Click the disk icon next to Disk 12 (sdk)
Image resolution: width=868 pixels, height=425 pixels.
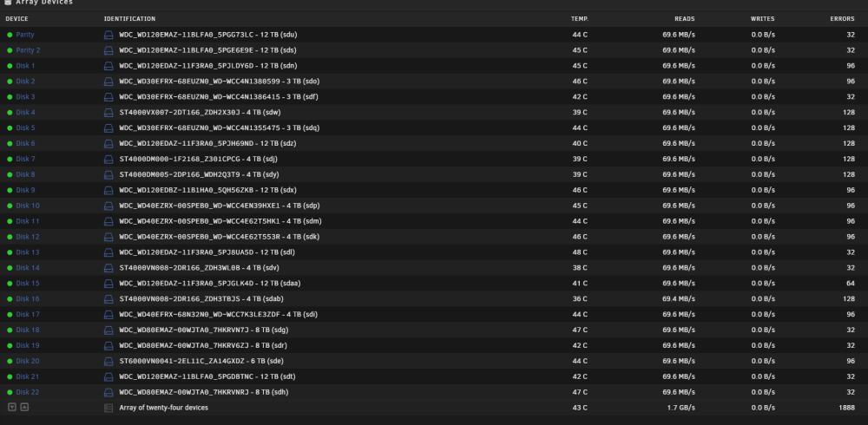[108, 236]
